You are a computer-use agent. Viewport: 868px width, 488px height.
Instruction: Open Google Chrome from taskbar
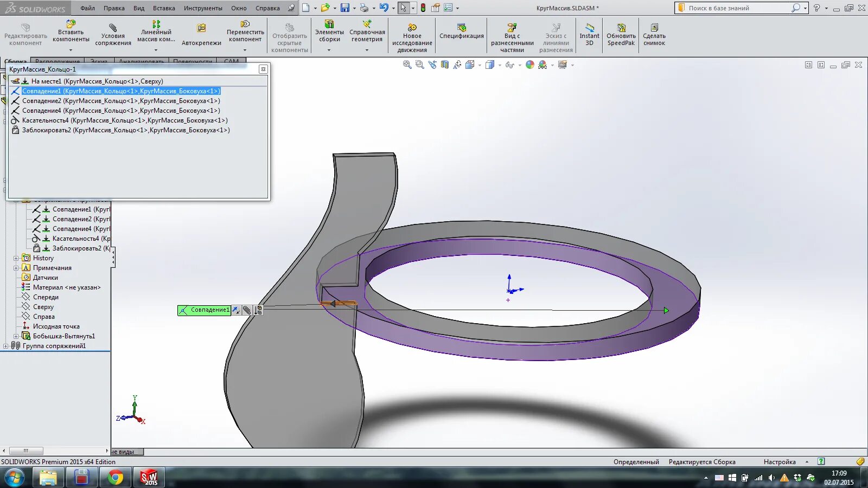tap(115, 478)
